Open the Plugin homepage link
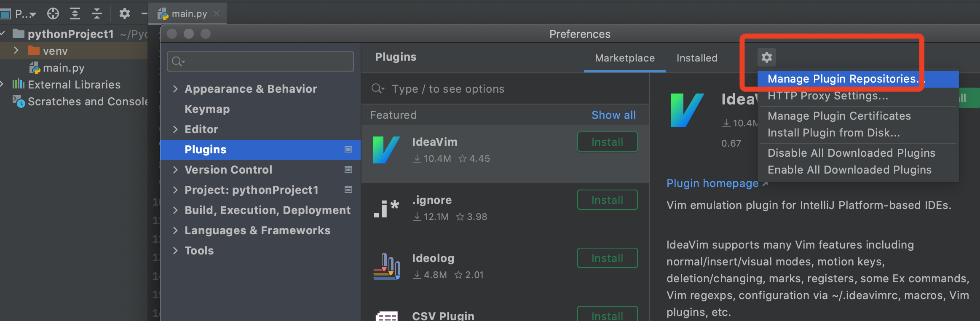Screen dimensions: 980x321 tap(712, 183)
